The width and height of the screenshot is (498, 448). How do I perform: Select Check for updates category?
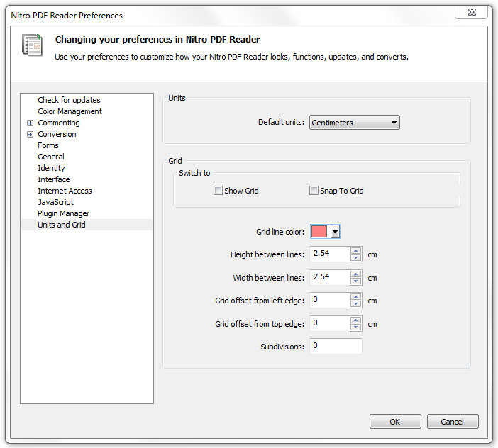click(x=69, y=100)
